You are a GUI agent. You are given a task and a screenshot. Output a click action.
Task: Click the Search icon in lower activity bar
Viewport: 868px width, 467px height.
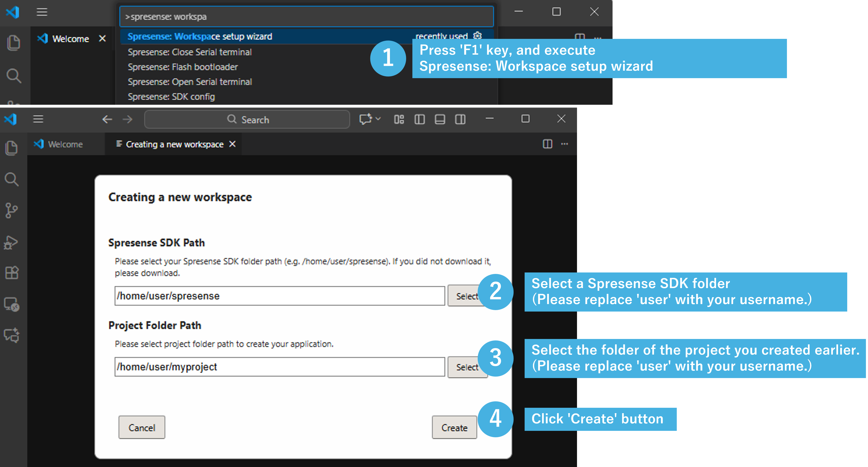(11, 179)
